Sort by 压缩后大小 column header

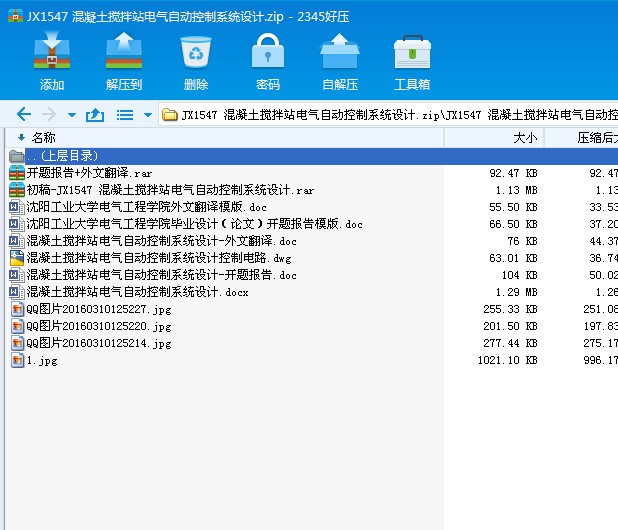tap(581, 138)
